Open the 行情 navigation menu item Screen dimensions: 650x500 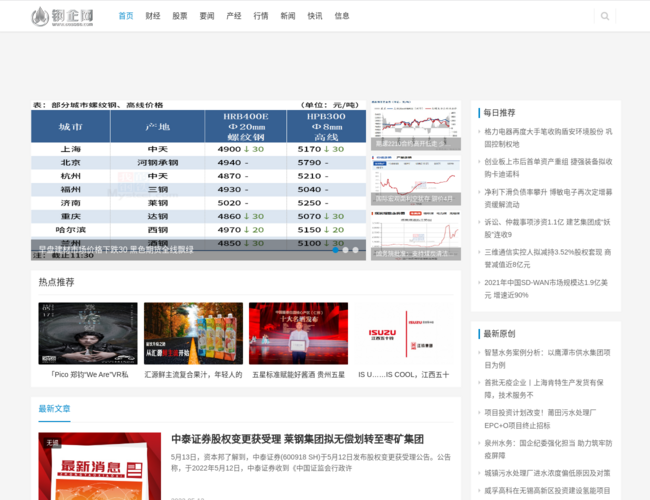(261, 16)
